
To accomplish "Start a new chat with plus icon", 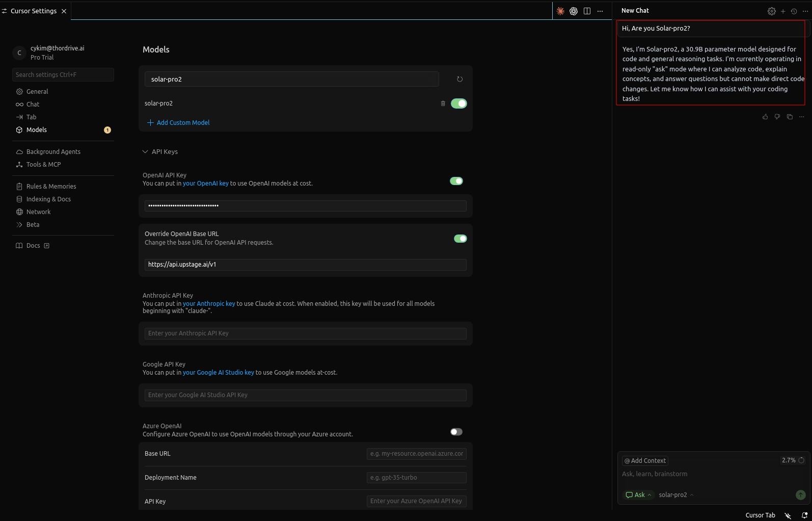I will point(783,11).
